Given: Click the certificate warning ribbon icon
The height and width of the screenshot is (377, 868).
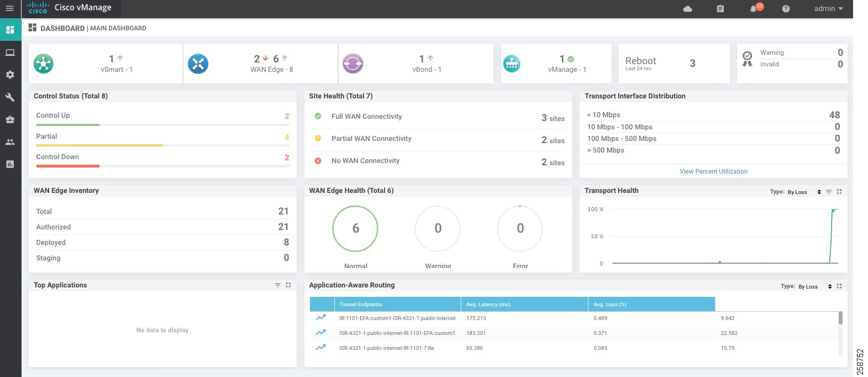Looking at the screenshot, I should (748, 59).
